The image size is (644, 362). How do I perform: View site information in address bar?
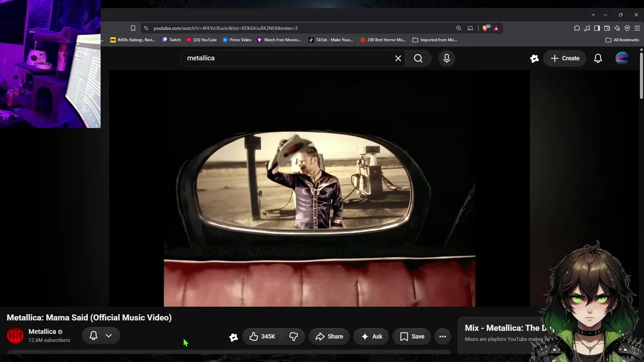tap(146, 28)
